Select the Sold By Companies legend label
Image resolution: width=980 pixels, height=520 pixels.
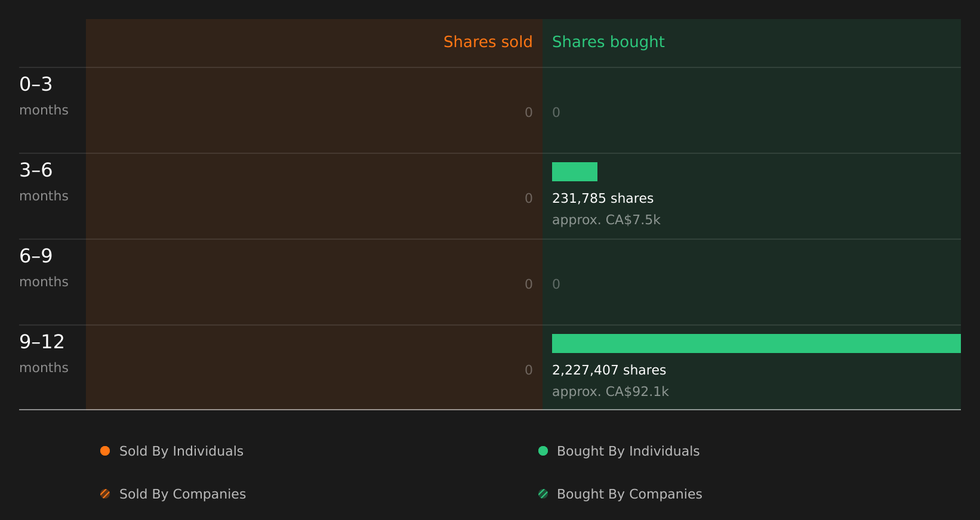[x=183, y=494]
